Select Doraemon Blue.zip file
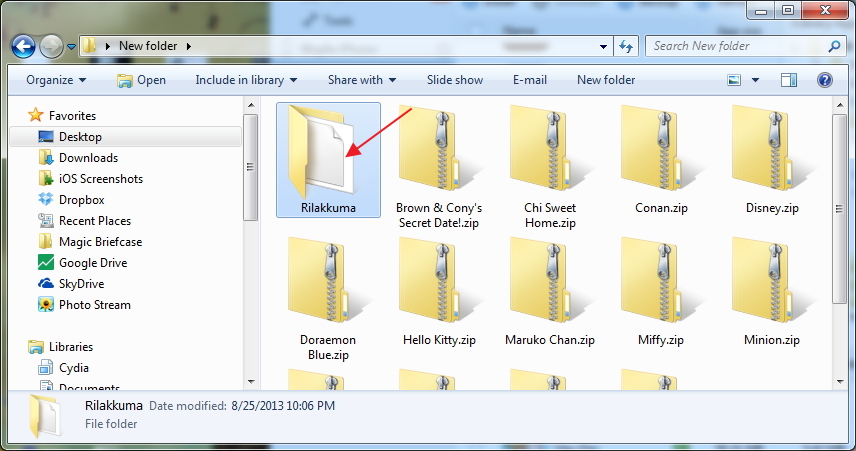Image resolution: width=856 pixels, height=451 pixels. [x=328, y=299]
